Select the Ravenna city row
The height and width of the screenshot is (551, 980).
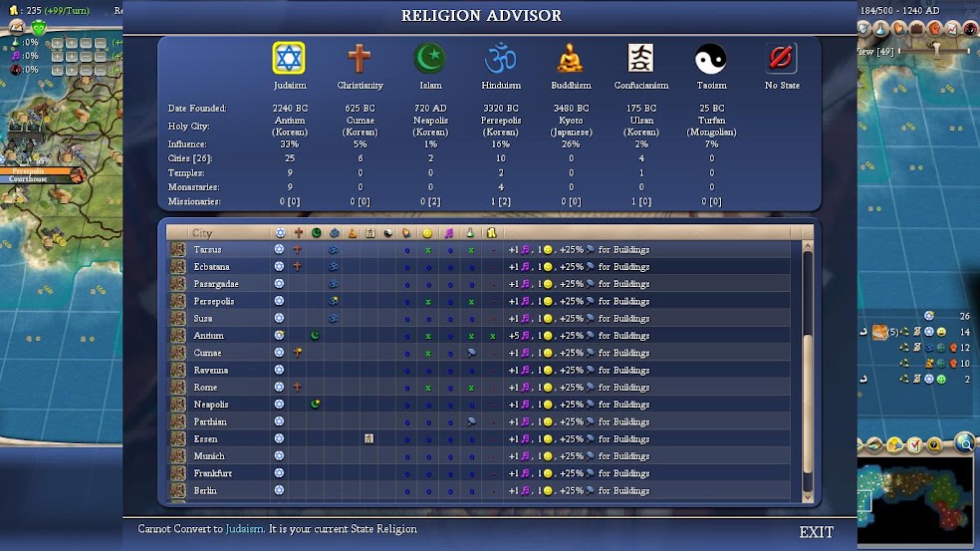480,370
